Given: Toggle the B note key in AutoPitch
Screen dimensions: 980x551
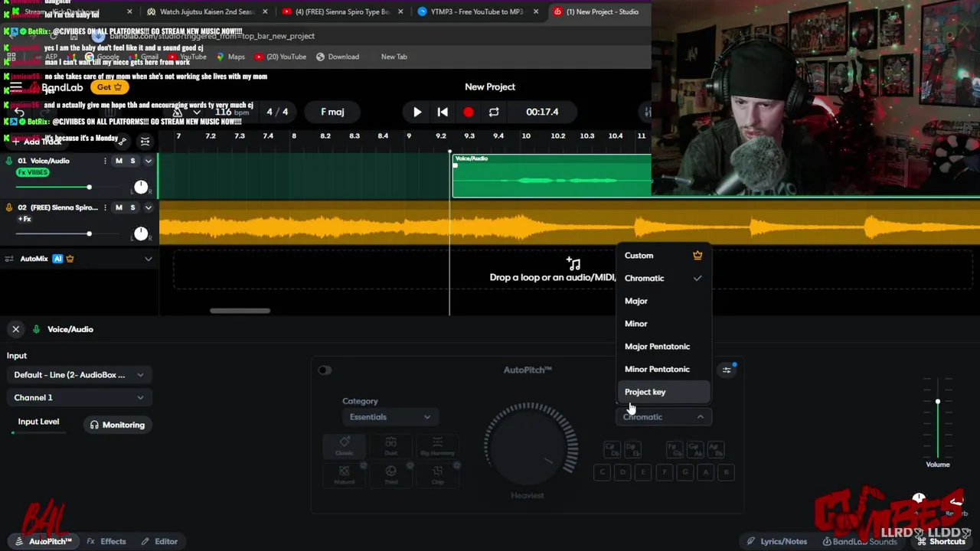Looking at the screenshot, I should [727, 472].
